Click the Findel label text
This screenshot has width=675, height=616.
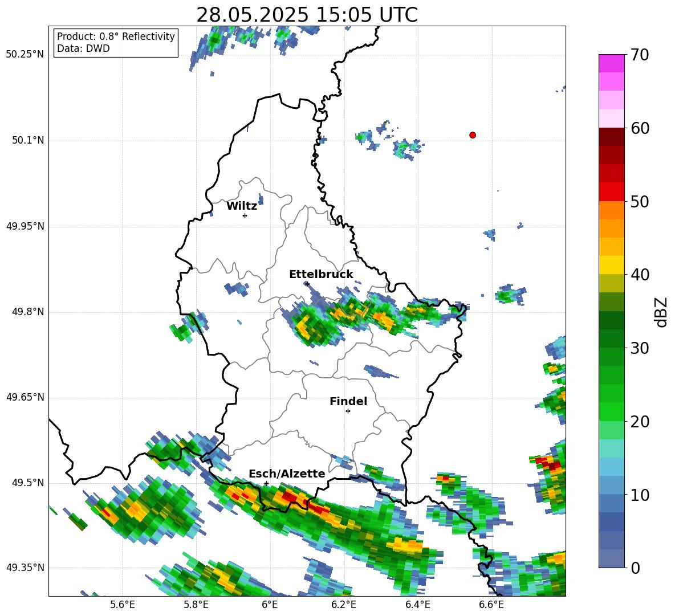tap(348, 401)
